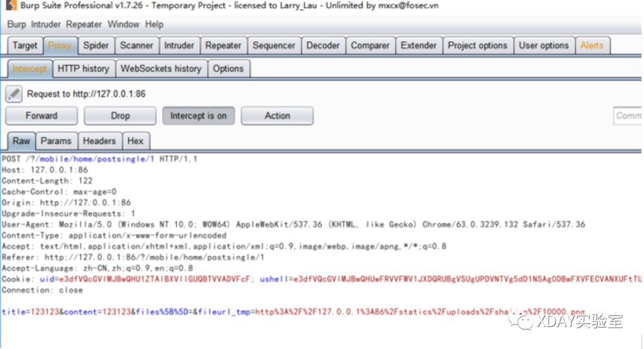The width and height of the screenshot is (644, 349).
Task: Select the Comparer tab
Action: 370,45
